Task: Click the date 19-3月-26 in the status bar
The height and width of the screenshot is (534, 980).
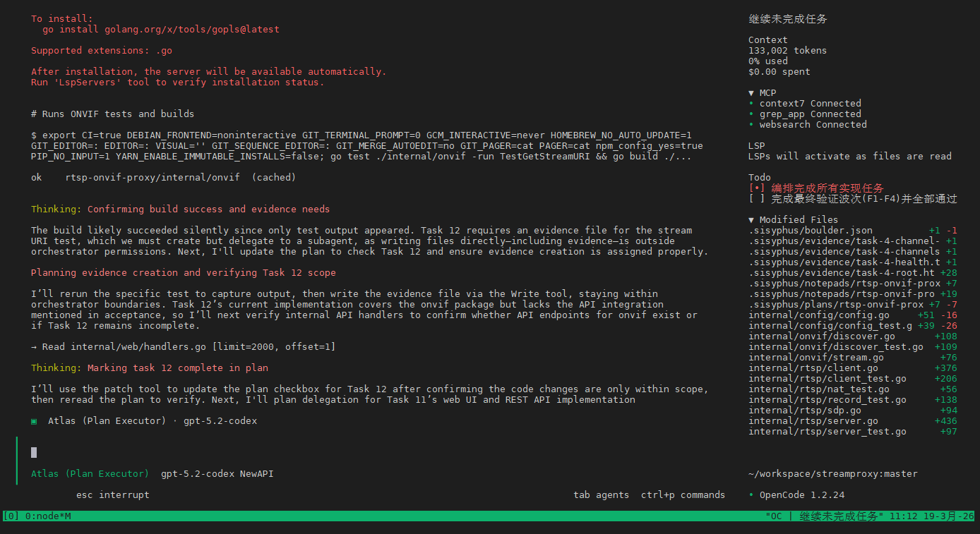Action: pos(949,516)
